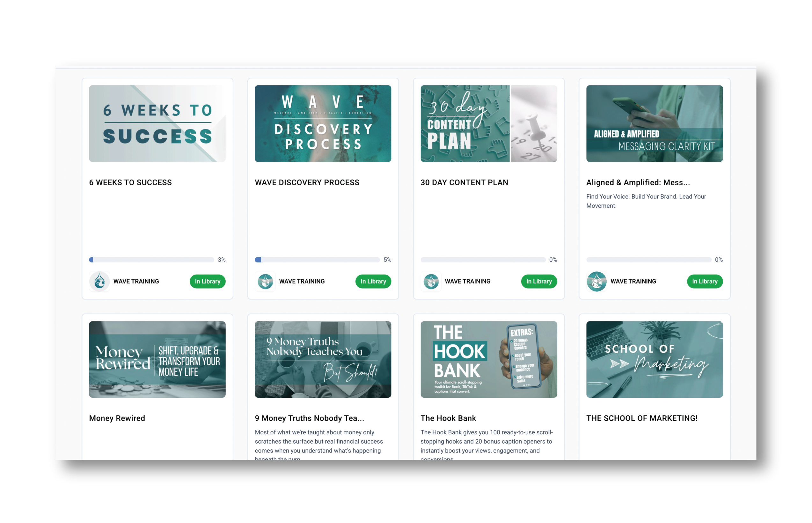Open 30 day Content Plan cover image
This screenshot has width=812, height=523.
point(488,124)
